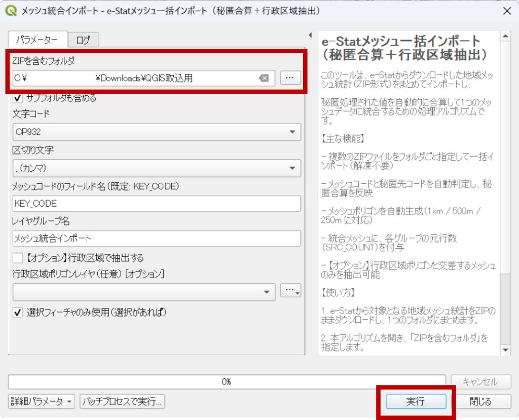
Task: Uncheck 選択フィーチャのみ使用 checkbox
Action: coord(18,312)
